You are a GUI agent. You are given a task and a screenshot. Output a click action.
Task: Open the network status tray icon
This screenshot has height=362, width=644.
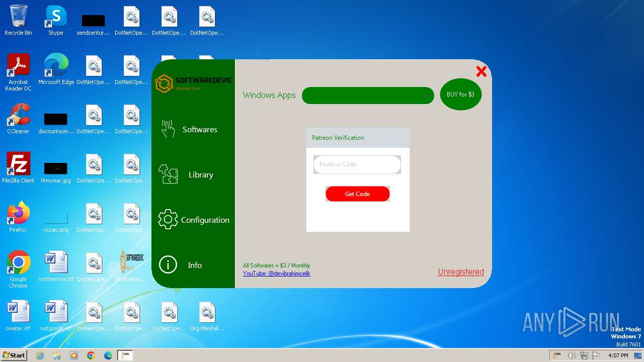584,355
